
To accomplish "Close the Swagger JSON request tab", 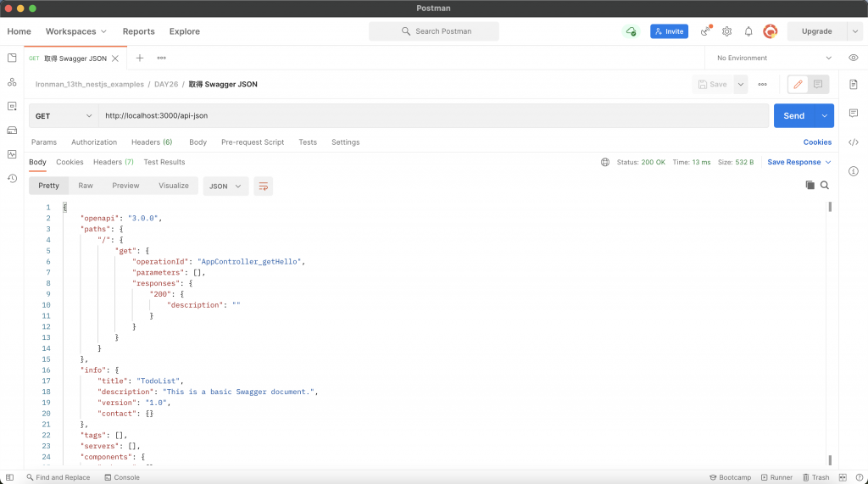I will pos(115,58).
